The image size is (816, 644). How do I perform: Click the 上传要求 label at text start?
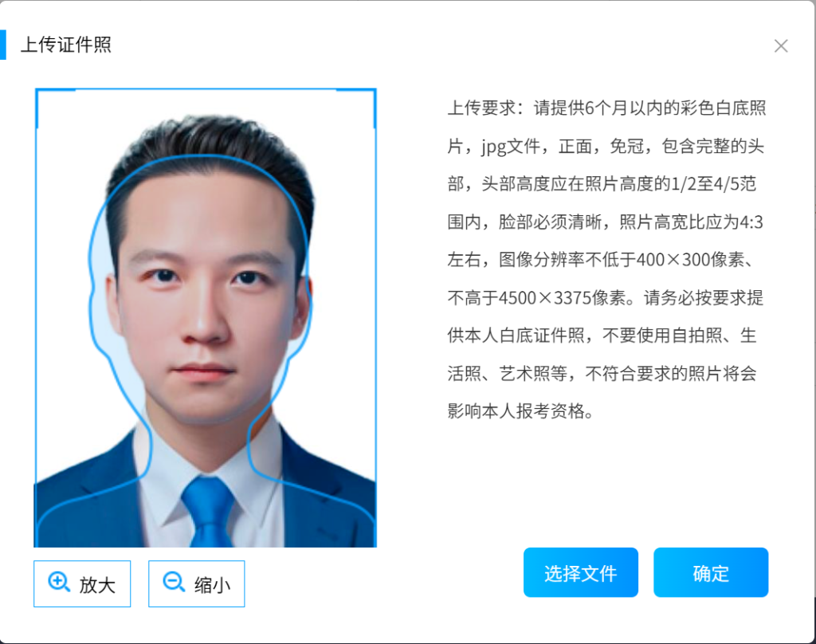482,108
